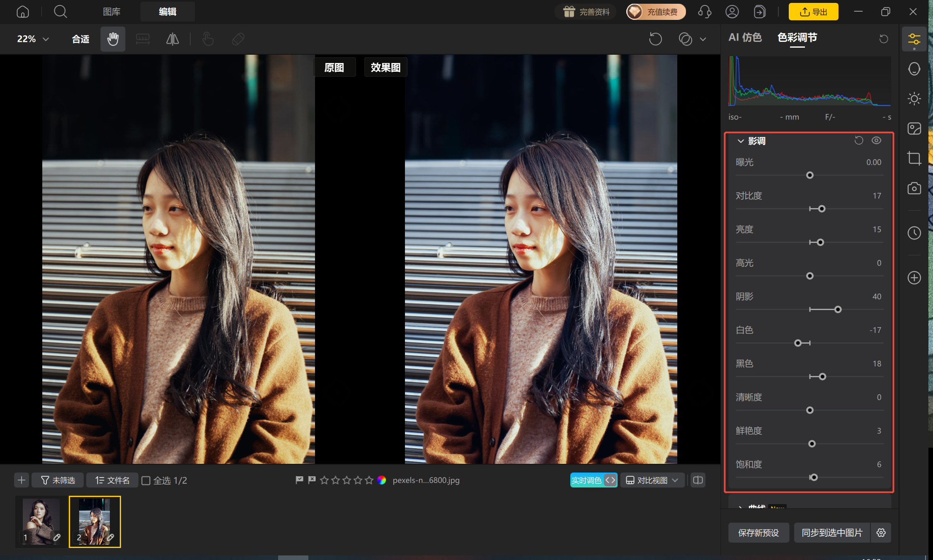Click the color label wheel
Viewport: 933px width, 560px height.
point(382,480)
